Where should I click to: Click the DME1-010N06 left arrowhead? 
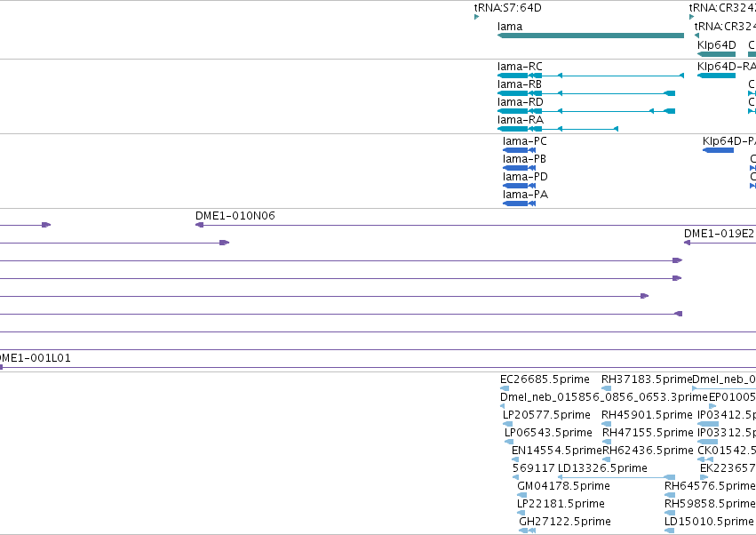[x=199, y=225]
